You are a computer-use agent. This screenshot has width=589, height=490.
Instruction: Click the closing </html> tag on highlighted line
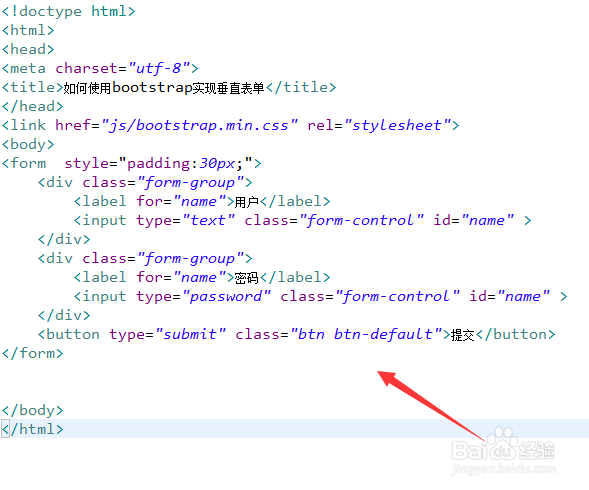pyautogui.click(x=33, y=429)
